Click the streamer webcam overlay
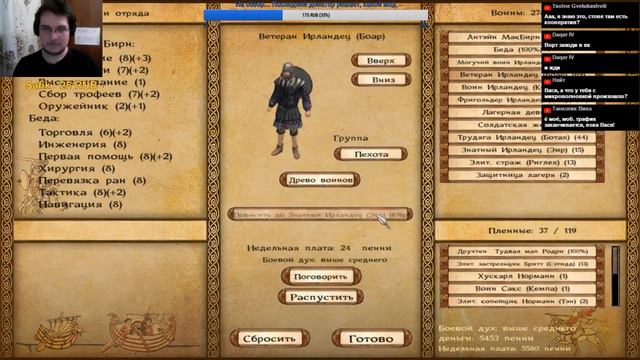 click(x=51, y=38)
